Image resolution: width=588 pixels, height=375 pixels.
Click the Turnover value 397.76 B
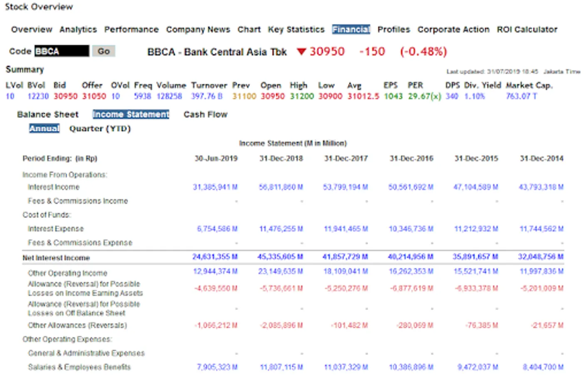point(207,96)
